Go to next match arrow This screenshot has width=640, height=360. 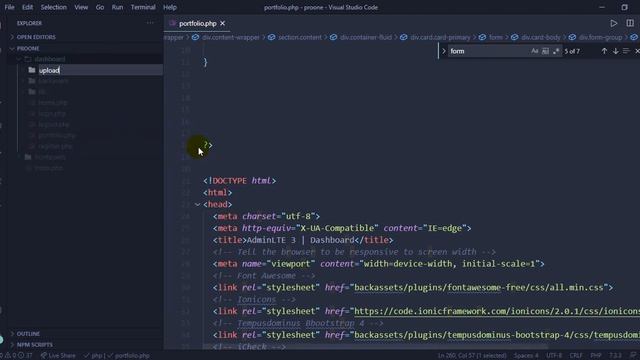tap(616, 51)
